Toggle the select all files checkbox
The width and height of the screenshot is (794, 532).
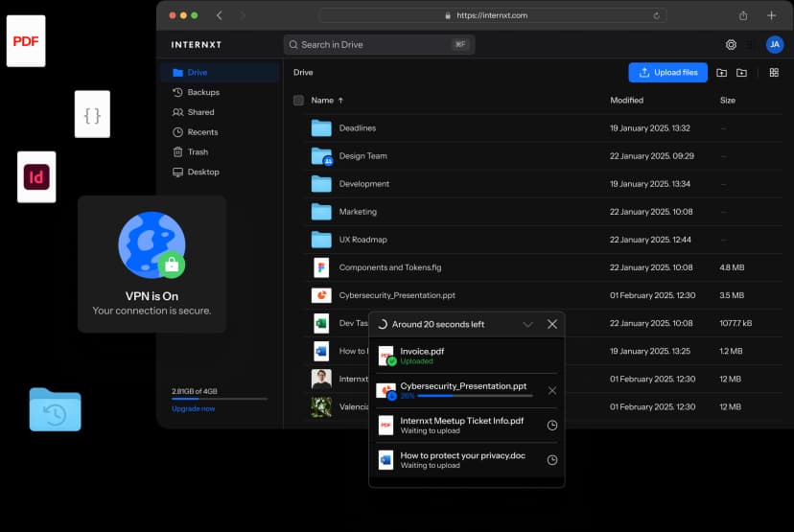[298, 101]
